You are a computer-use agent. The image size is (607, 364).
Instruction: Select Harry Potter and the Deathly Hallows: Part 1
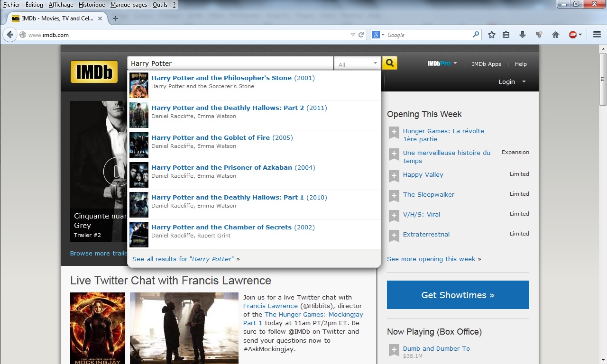[x=254, y=205]
